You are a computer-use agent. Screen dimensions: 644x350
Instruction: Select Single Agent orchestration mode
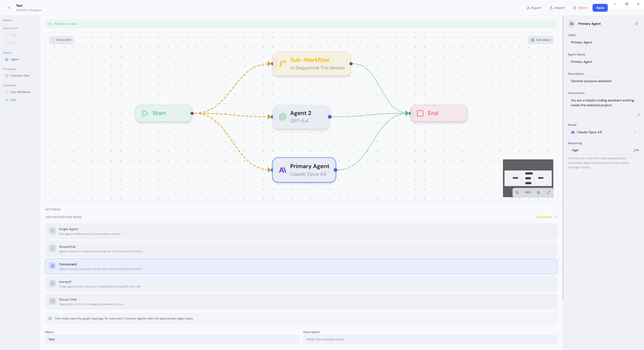pos(301,231)
